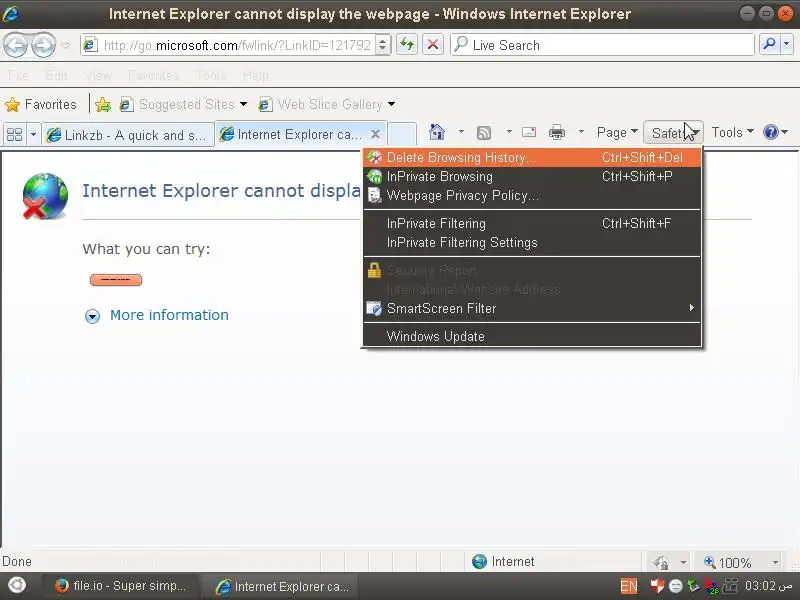Click the Home house icon
The image size is (800, 600).
click(x=436, y=132)
